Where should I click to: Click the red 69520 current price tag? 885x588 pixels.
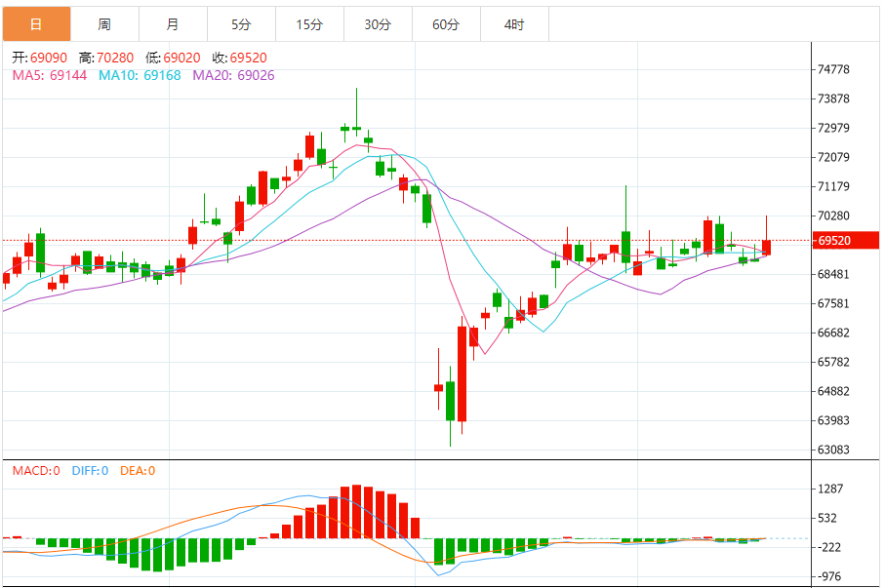pos(846,241)
